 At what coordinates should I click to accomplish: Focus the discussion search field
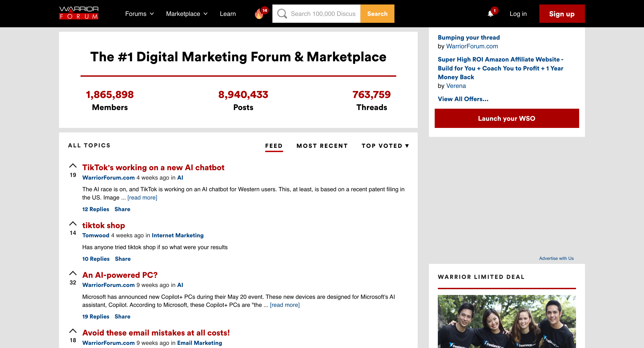(323, 14)
